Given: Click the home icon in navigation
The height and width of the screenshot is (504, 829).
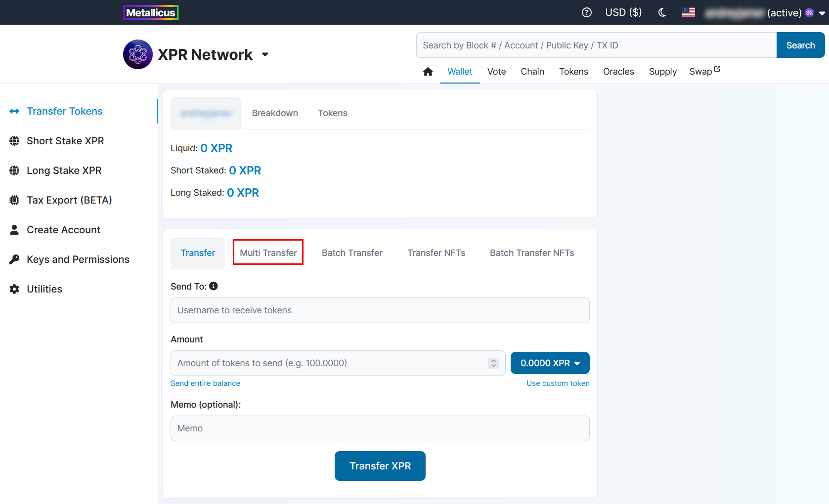Looking at the screenshot, I should click(x=428, y=72).
